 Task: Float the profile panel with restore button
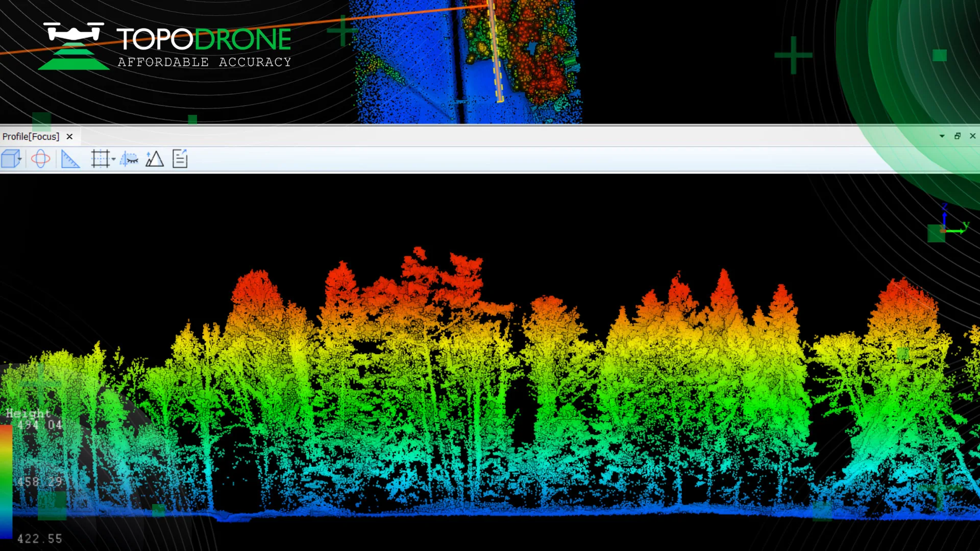point(958,136)
